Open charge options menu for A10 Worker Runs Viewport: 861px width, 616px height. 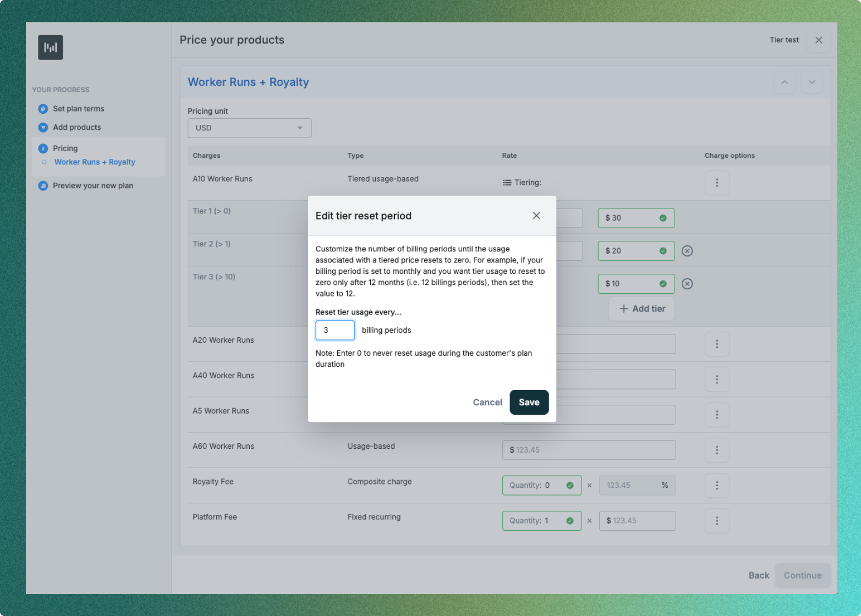(717, 183)
